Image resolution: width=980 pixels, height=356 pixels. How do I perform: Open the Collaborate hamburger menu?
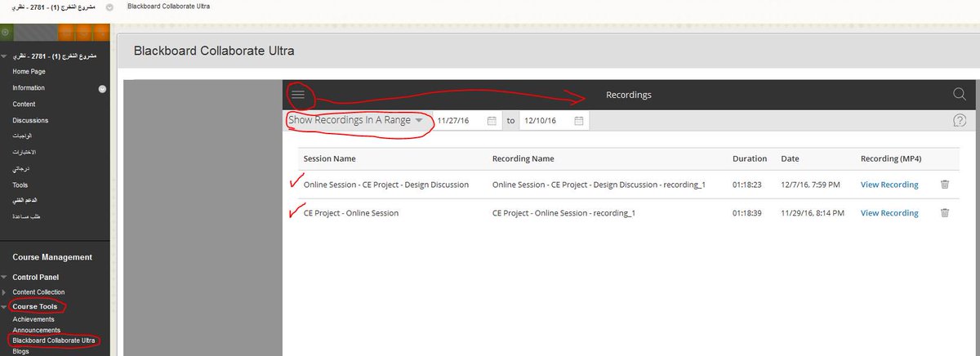point(298,95)
